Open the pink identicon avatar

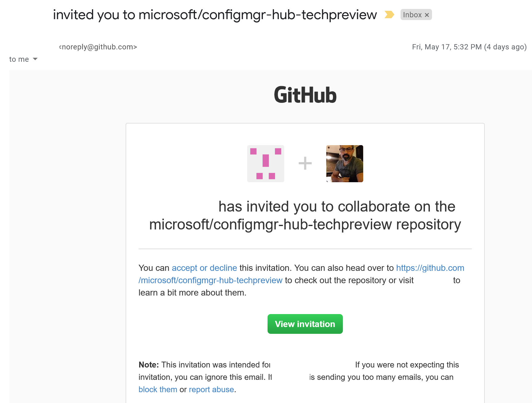[266, 164]
